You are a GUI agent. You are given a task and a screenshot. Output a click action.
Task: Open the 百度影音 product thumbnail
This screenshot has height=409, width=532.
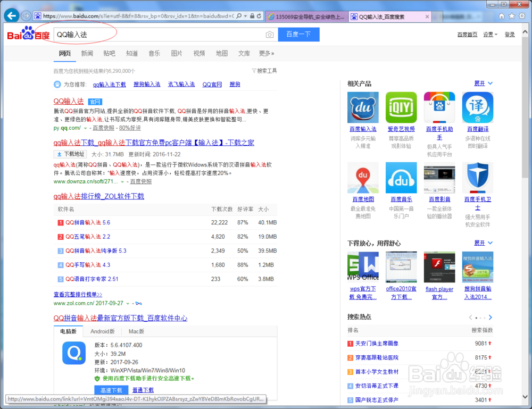click(439, 178)
